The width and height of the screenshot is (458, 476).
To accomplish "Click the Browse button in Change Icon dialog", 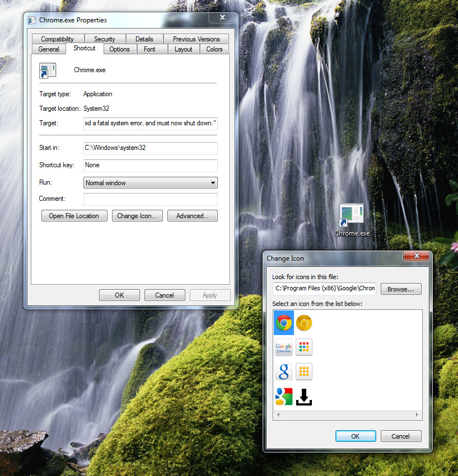I will coord(401,289).
